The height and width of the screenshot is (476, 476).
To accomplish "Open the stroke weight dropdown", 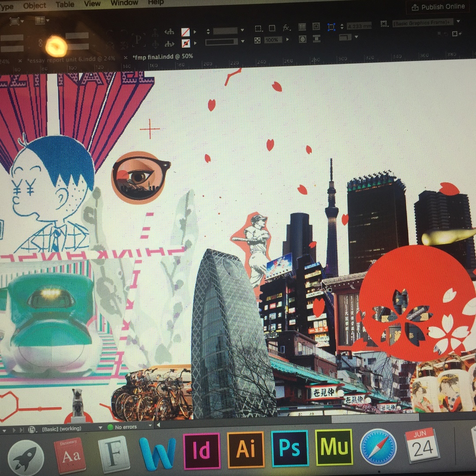I will click(x=242, y=30).
